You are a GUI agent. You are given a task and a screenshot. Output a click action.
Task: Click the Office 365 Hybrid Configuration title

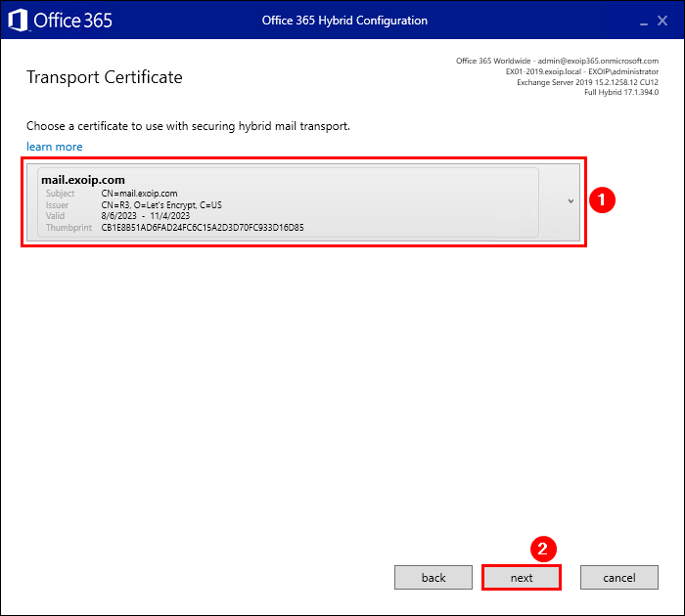[344, 21]
